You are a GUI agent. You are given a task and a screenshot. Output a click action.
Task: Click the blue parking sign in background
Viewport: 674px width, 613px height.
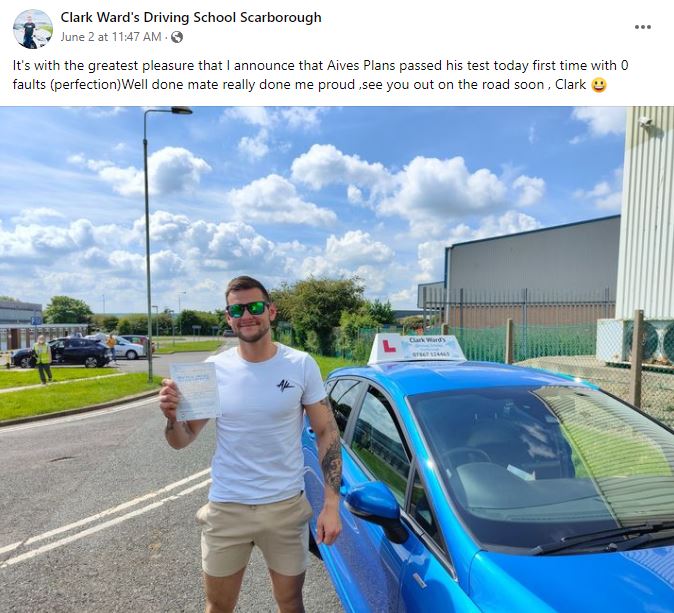(37, 320)
